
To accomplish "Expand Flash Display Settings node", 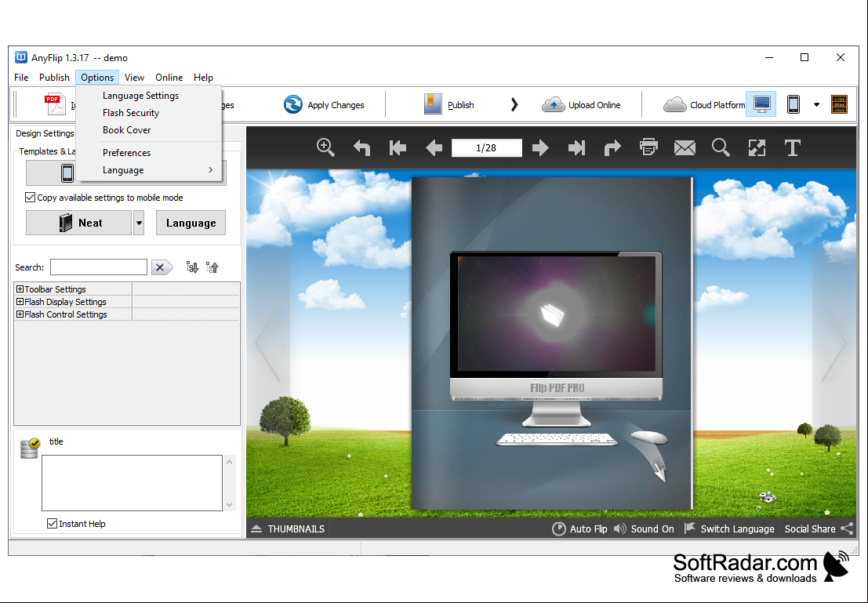I will [20, 302].
